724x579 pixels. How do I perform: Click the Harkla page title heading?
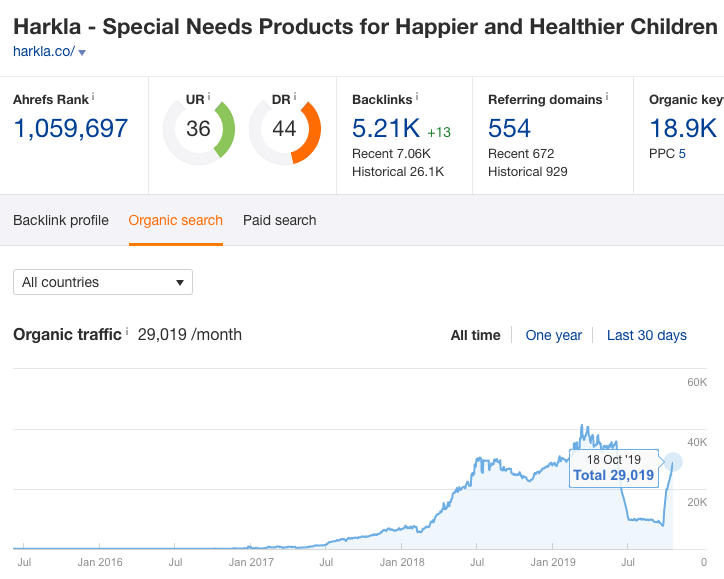[365, 26]
